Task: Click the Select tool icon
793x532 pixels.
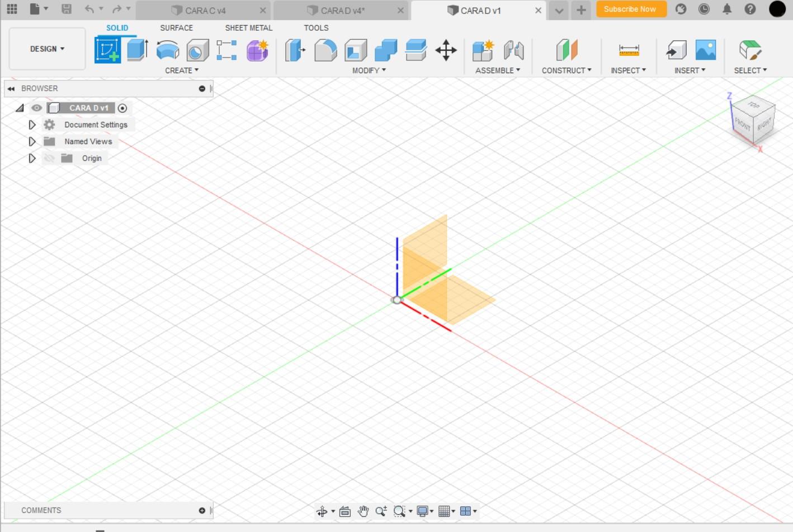Action: pyautogui.click(x=750, y=50)
